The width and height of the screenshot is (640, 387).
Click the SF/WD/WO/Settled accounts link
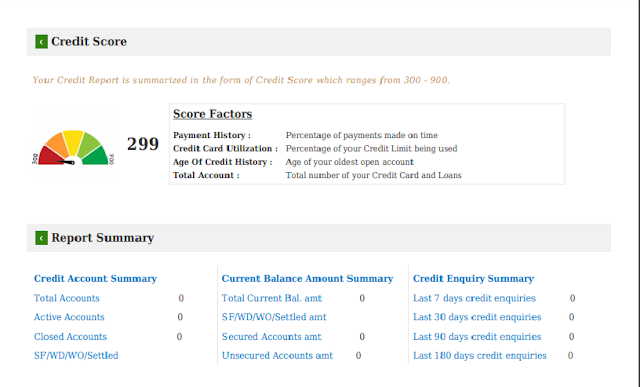(76, 356)
